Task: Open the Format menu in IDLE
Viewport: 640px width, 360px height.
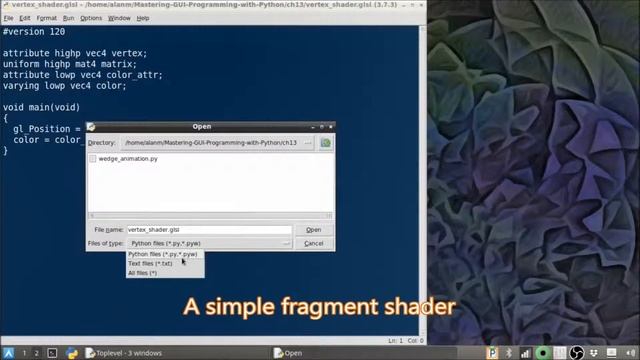Action: coord(47,18)
